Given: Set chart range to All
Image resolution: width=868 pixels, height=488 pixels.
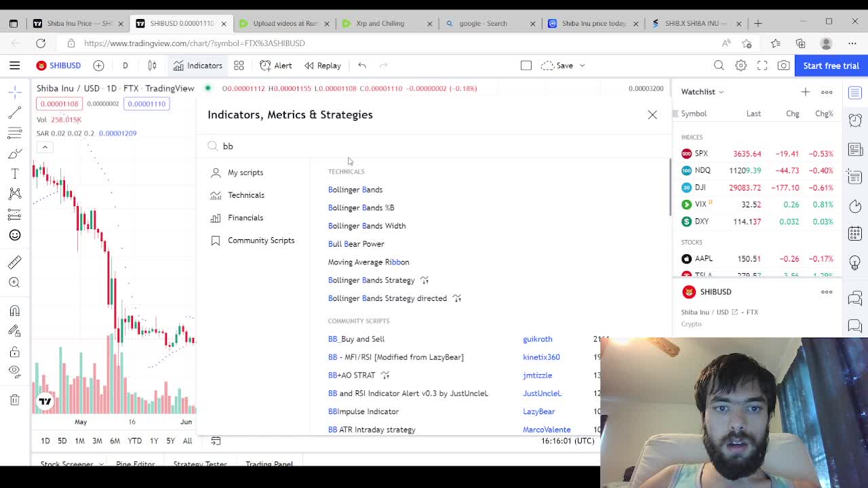Looking at the screenshot, I should pos(187,441).
